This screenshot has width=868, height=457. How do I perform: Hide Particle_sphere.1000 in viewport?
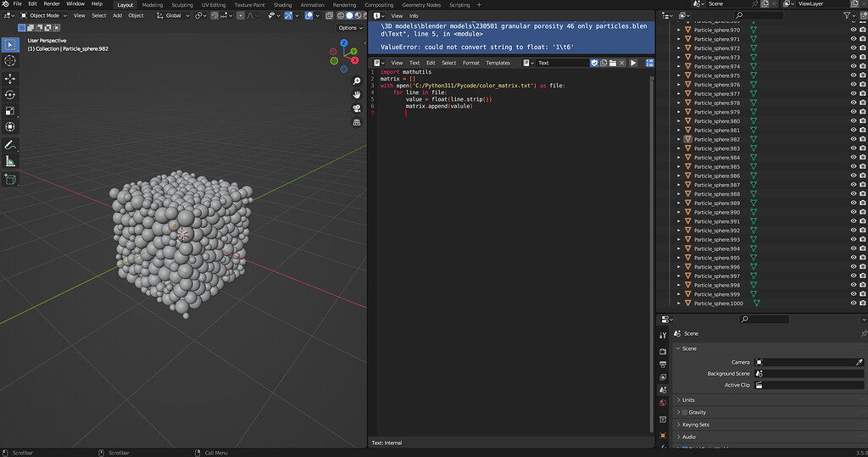coord(853,303)
